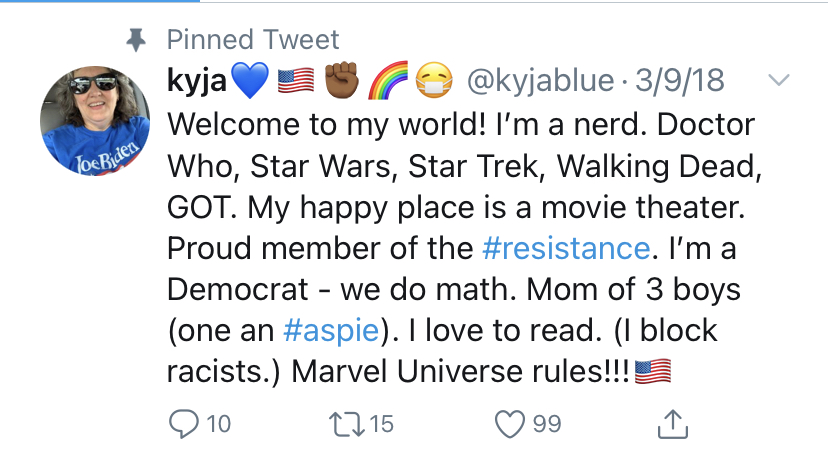Image resolution: width=828 pixels, height=454 pixels.
Task: Open the #resistance hashtag link
Action: click(566, 249)
